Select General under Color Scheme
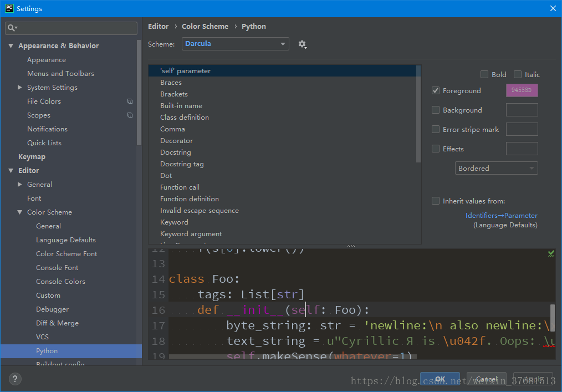Image resolution: width=562 pixels, height=392 pixels. (48, 226)
